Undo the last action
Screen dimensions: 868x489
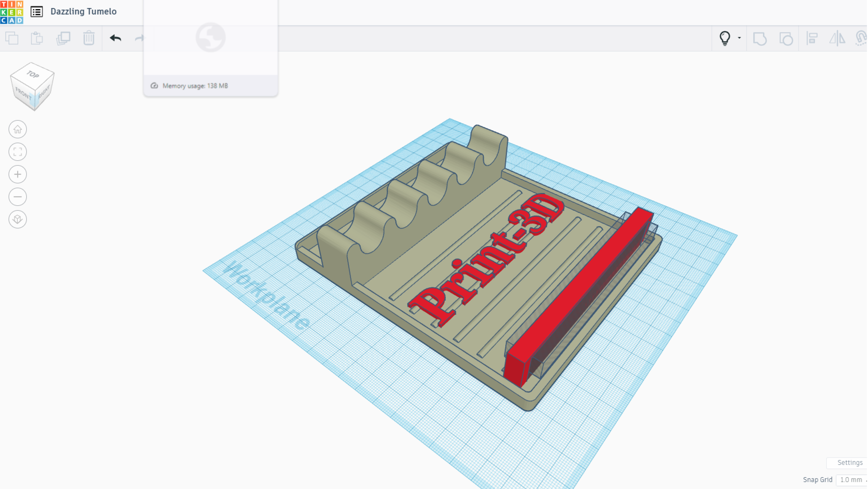pos(115,38)
